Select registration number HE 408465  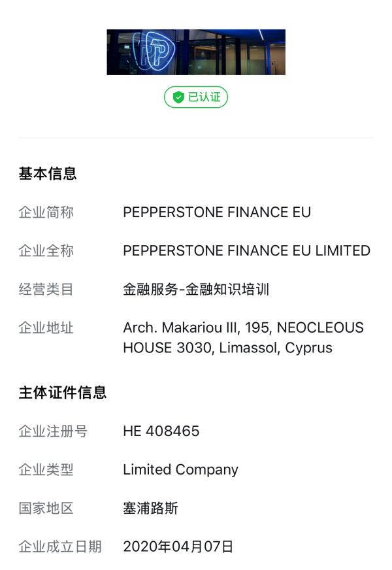point(161,431)
